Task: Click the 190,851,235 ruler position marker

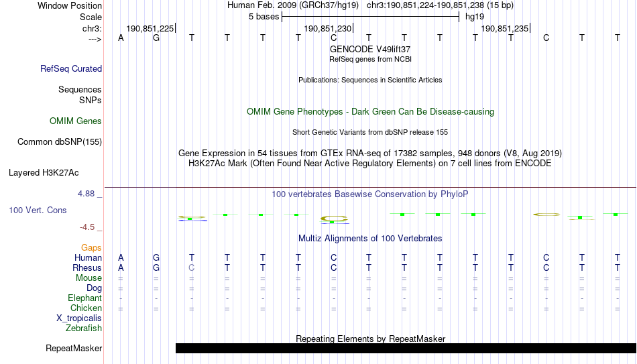Action: (506, 28)
